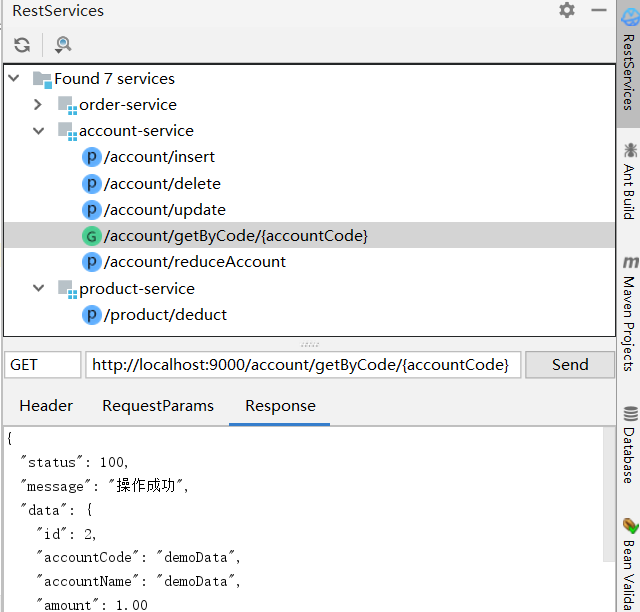Open the RestServices settings gear
This screenshot has height=612, width=640.
[x=567, y=11]
